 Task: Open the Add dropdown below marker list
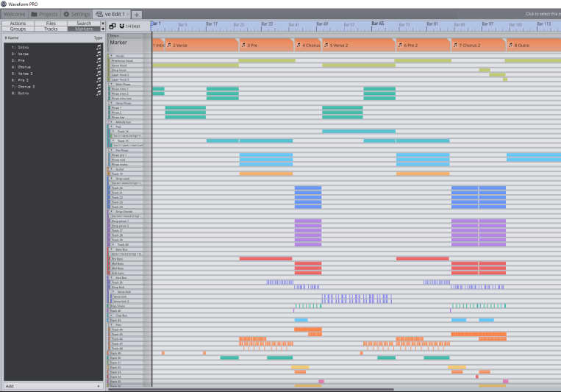click(53, 386)
